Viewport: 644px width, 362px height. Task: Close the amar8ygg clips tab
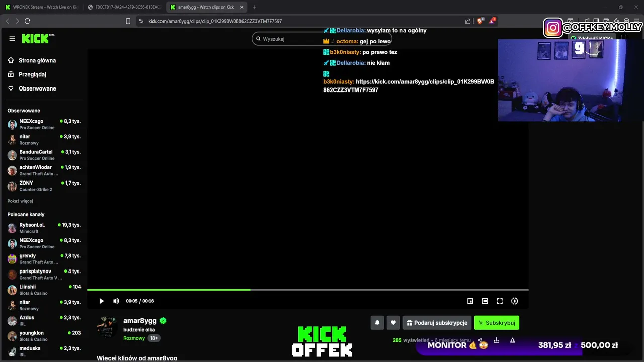[x=242, y=7]
